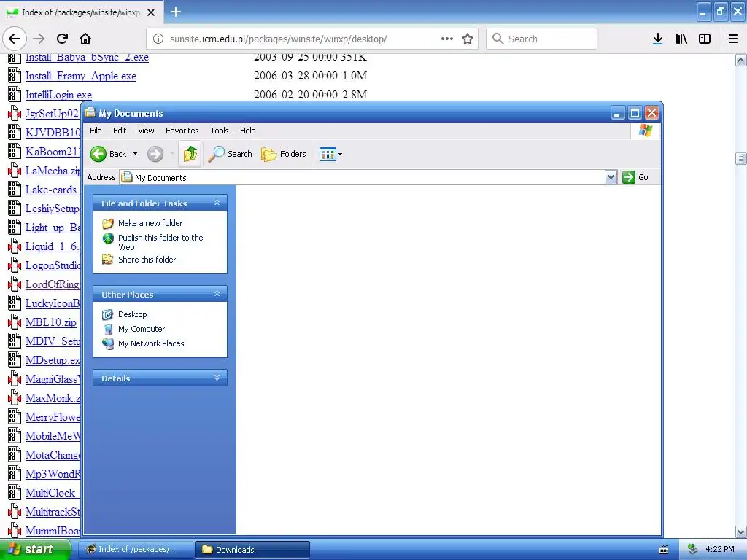
Task: Click the My Computer icon in Other Places
Action: coord(108,329)
